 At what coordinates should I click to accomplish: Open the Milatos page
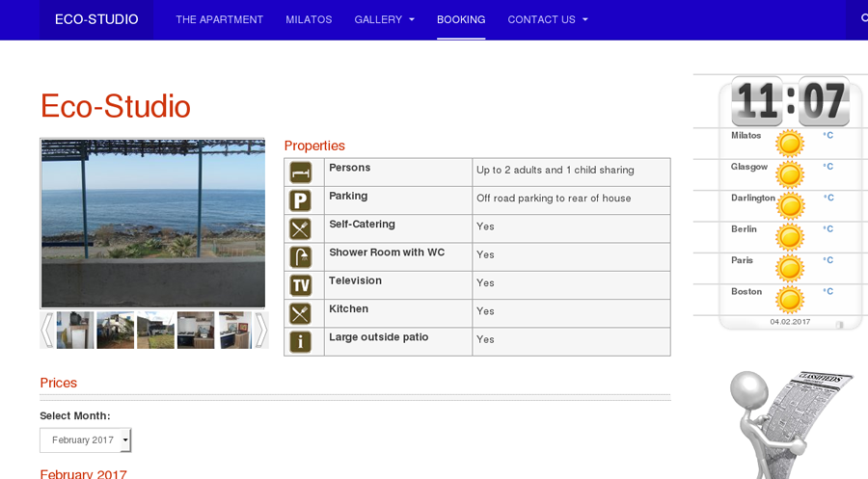click(309, 19)
